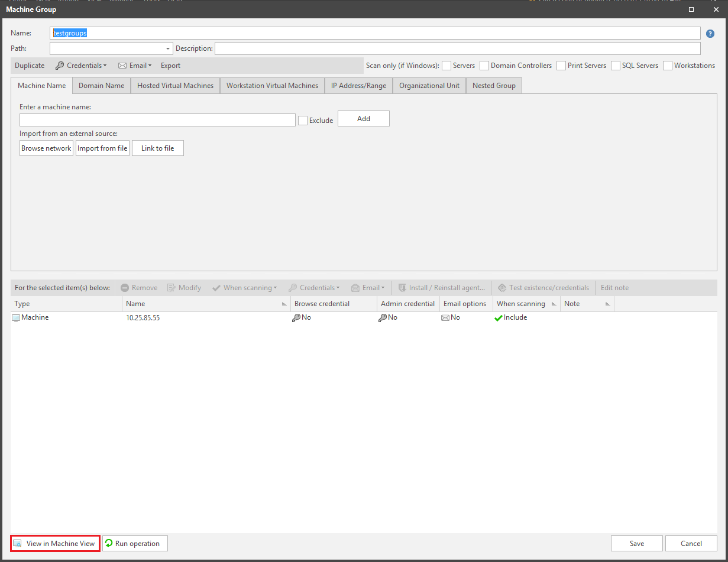Image resolution: width=728 pixels, height=562 pixels.
Task: Click the Test existence/credentials diamond icon
Action: pos(501,288)
